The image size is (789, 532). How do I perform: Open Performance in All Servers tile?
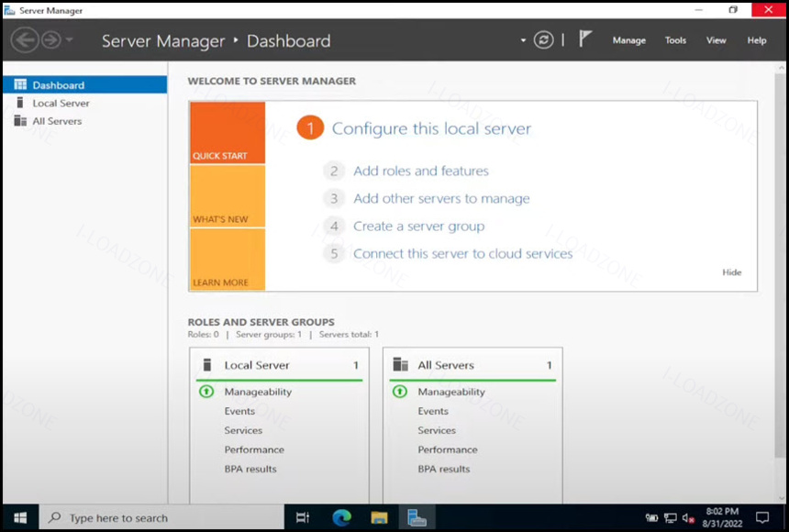[448, 449]
